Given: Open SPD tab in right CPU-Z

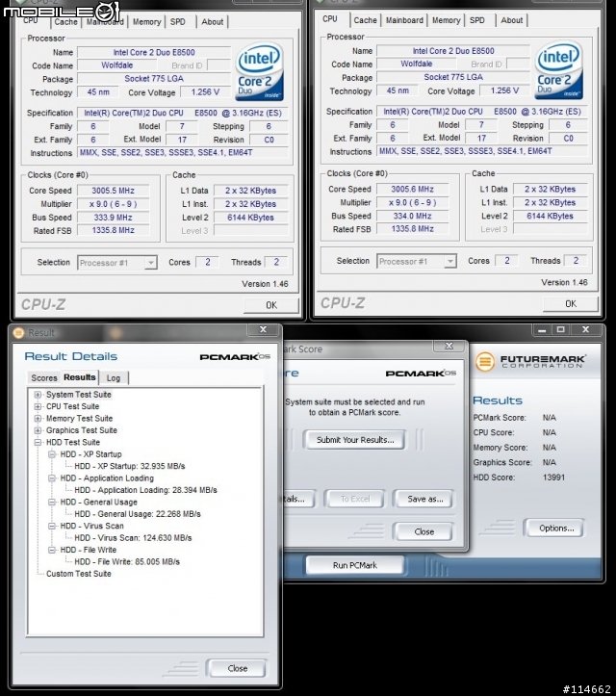Looking at the screenshot, I should [x=477, y=20].
